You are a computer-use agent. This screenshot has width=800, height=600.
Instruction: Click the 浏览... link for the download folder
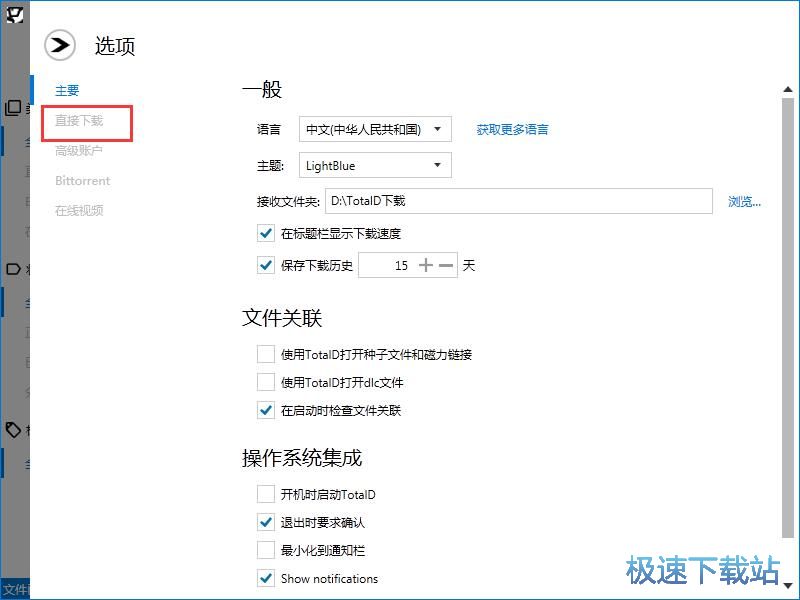point(744,202)
